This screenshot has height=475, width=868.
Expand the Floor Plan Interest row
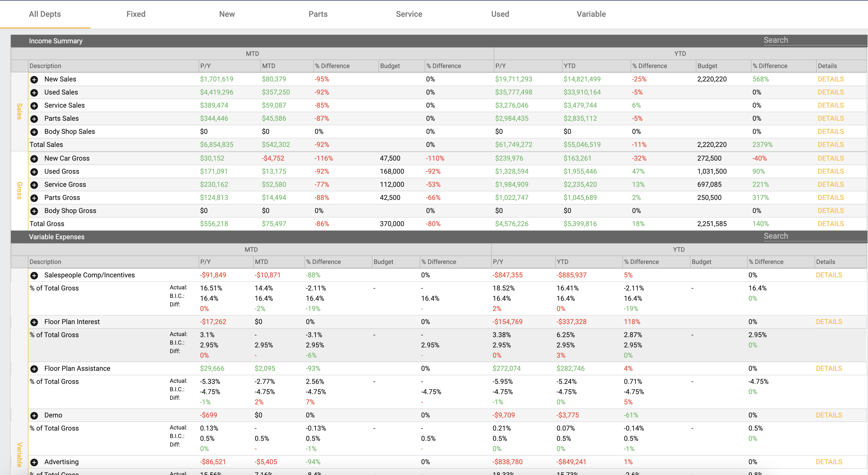[x=34, y=322]
